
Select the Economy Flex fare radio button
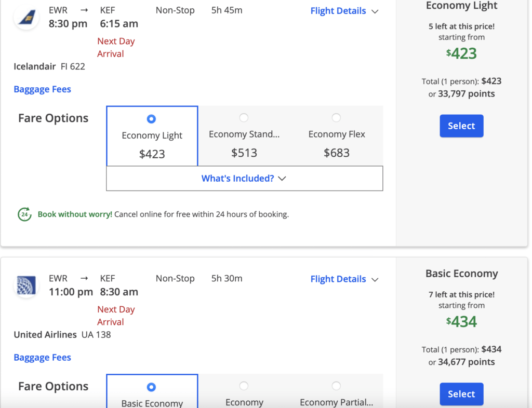tap(336, 118)
